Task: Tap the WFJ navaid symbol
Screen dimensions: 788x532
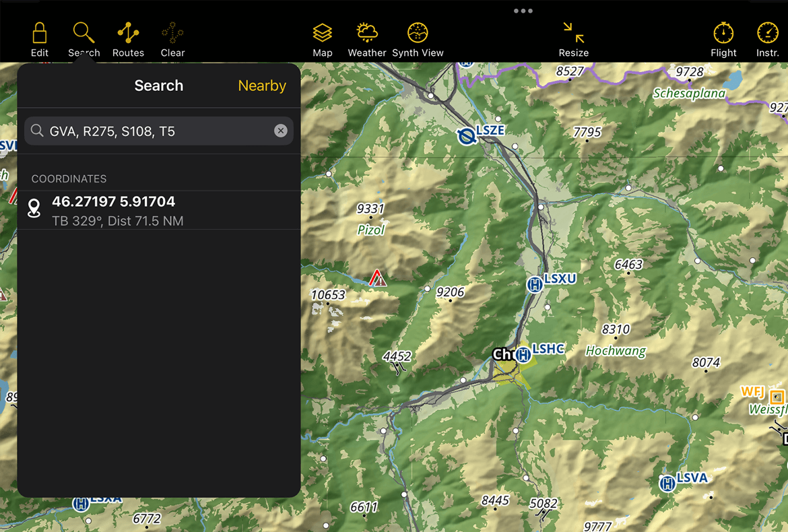Action: [x=777, y=397]
